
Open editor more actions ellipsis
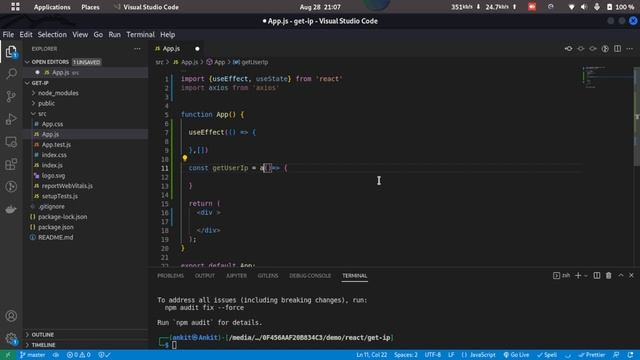pyautogui.click(x=630, y=49)
